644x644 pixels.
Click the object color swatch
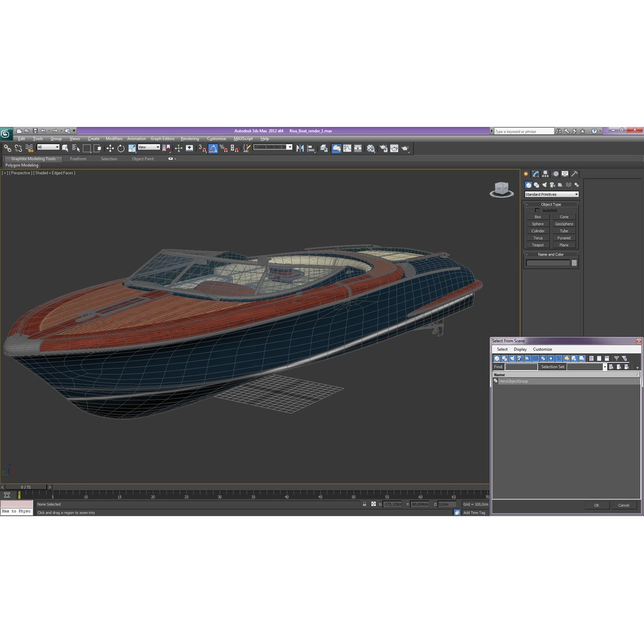pyautogui.click(x=574, y=263)
